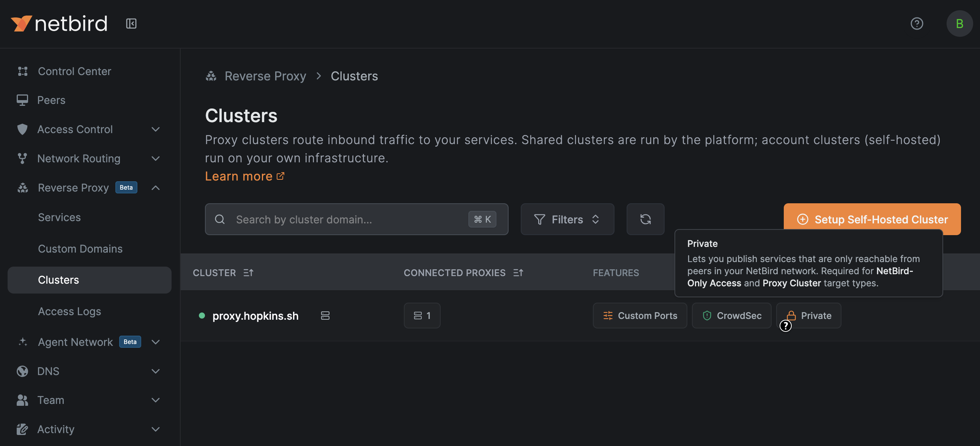Click the connected proxies count 1 badge
The image size is (980, 446).
click(x=422, y=316)
